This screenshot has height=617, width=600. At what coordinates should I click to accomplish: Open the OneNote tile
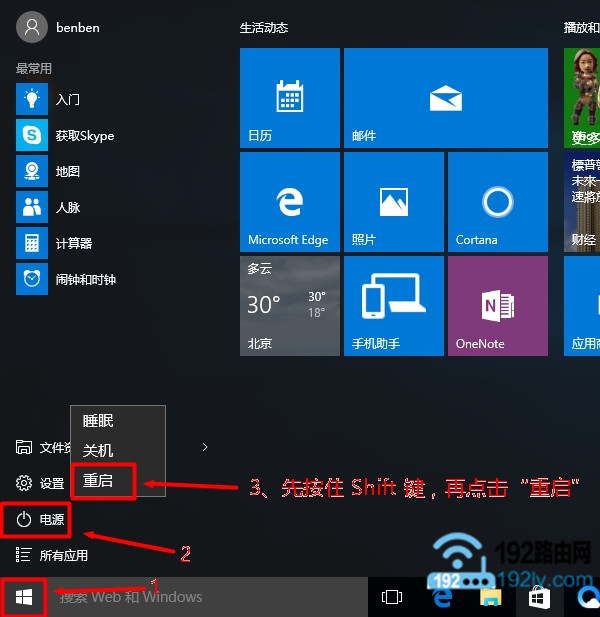(x=498, y=306)
